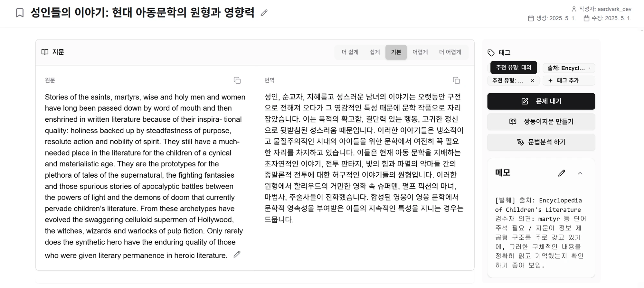Click the 태그 icon in sidebar header
The height and width of the screenshot is (288, 644).
click(491, 53)
